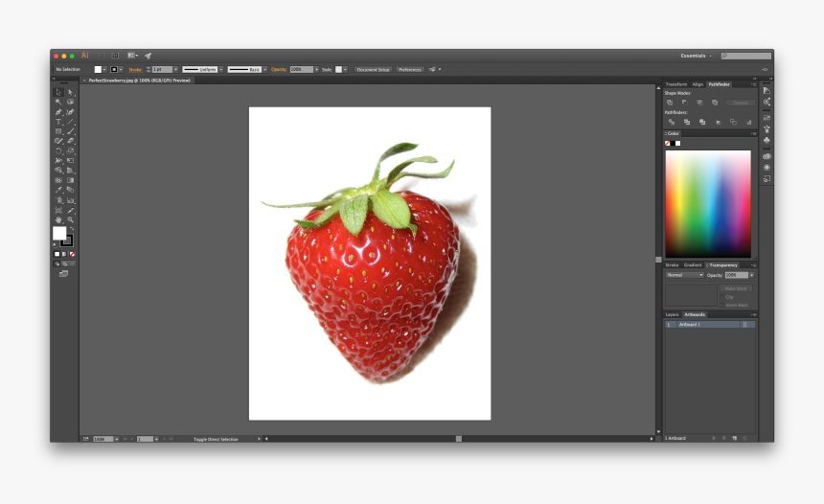Click the GPU rocket icon in title bar
This screenshot has height=504, width=824.
tap(149, 56)
